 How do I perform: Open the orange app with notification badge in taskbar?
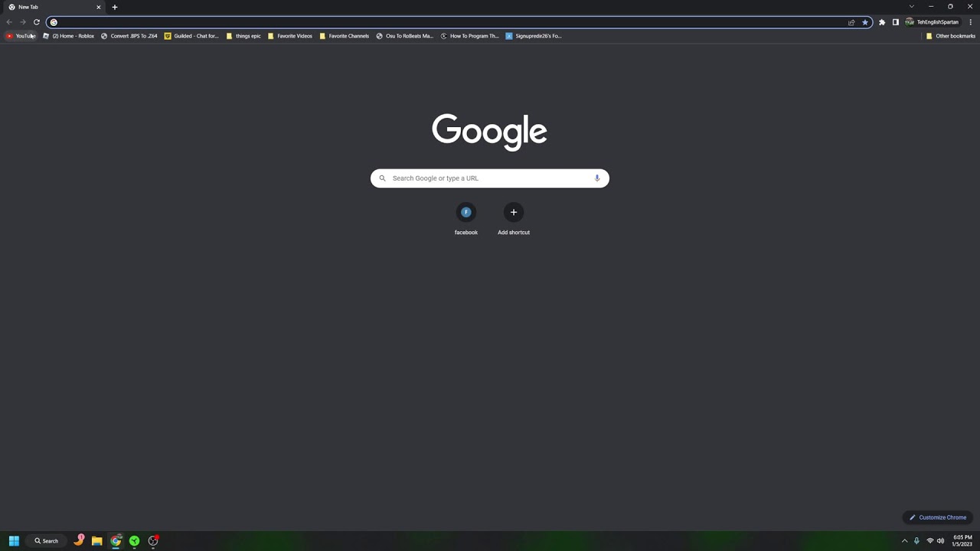coord(79,541)
